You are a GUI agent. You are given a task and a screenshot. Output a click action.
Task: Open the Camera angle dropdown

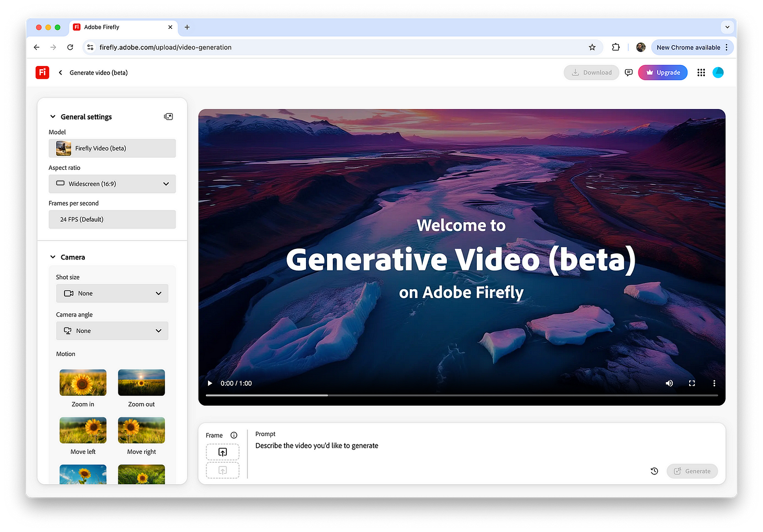click(x=112, y=331)
